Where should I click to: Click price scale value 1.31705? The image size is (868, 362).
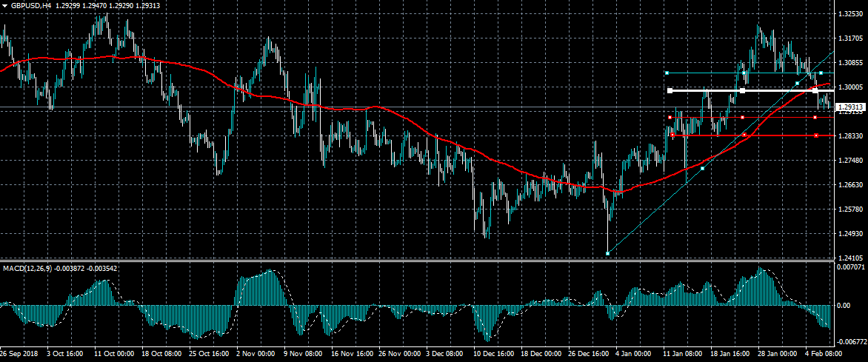(x=850, y=38)
